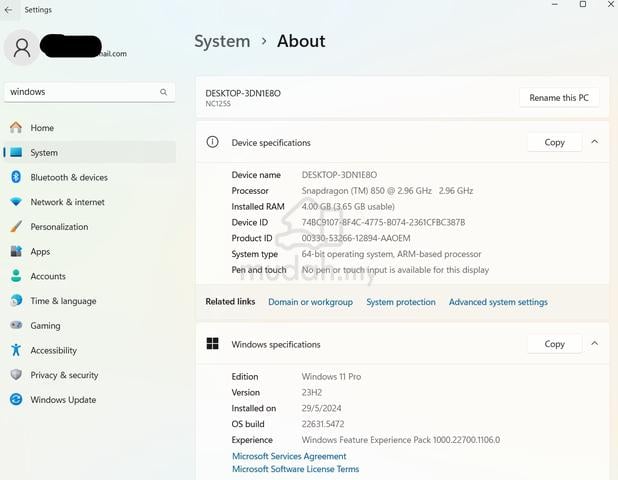
Task: Click the Installed RAM value 4.00 GB
Action: [x=348, y=207]
